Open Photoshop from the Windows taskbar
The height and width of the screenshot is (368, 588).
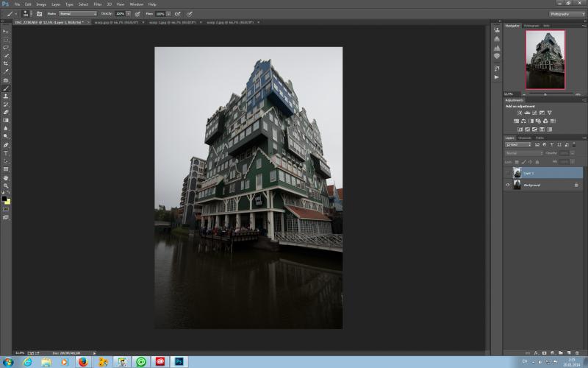pos(179,362)
